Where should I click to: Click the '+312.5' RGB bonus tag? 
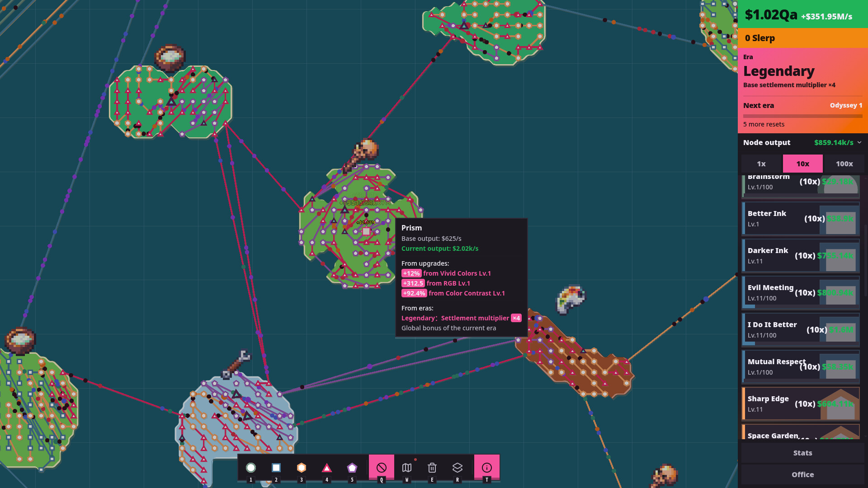click(413, 283)
